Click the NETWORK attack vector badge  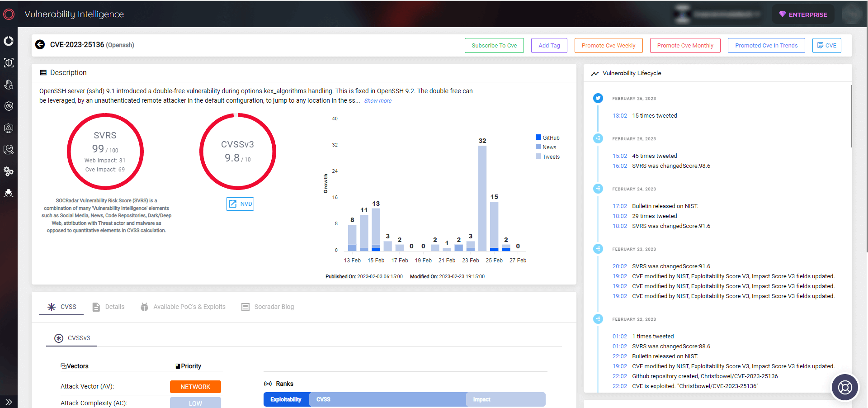coord(195,387)
